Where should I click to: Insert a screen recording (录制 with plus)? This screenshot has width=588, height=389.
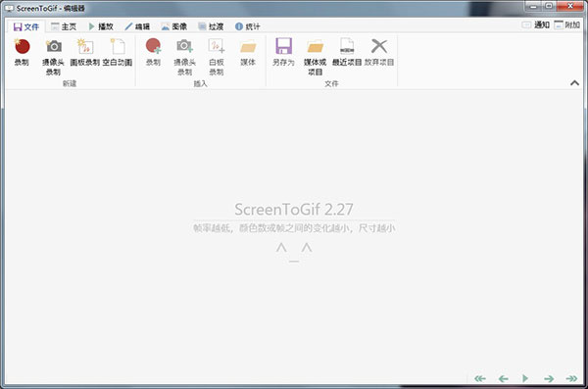(x=153, y=53)
